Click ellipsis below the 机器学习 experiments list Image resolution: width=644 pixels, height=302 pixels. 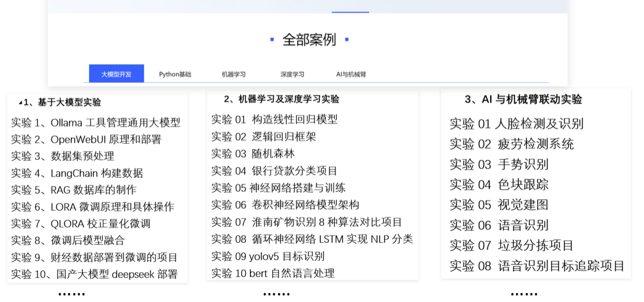tap(276, 294)
